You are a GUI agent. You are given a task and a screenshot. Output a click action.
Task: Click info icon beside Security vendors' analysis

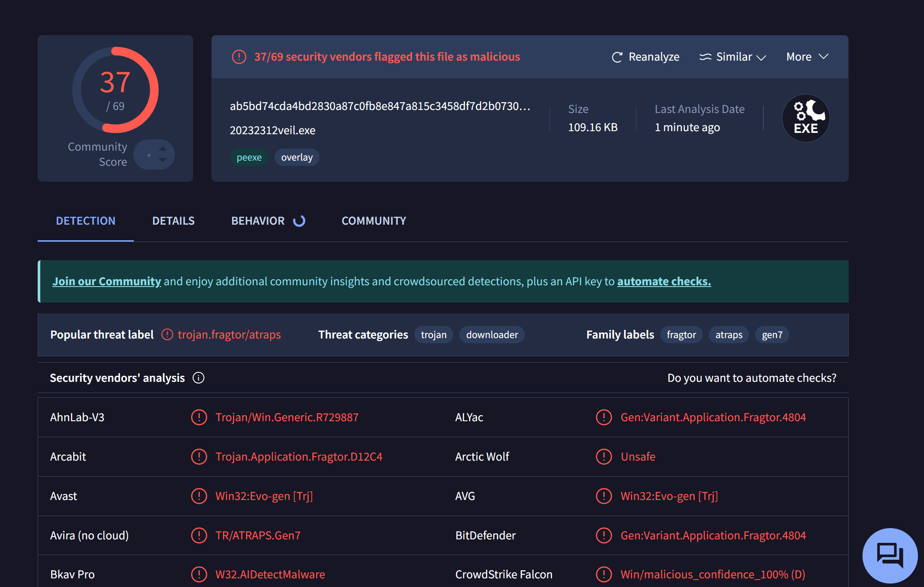click(198, 378)
